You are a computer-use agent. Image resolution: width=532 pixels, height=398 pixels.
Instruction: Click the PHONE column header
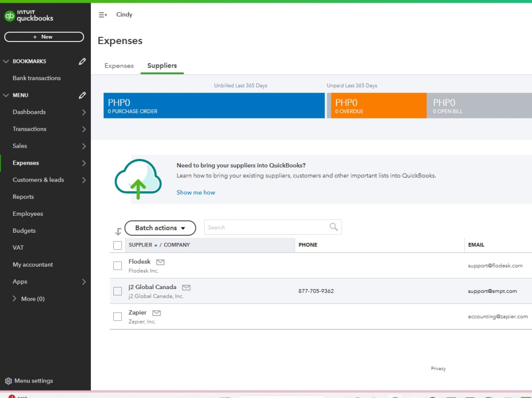pos(307,245)
